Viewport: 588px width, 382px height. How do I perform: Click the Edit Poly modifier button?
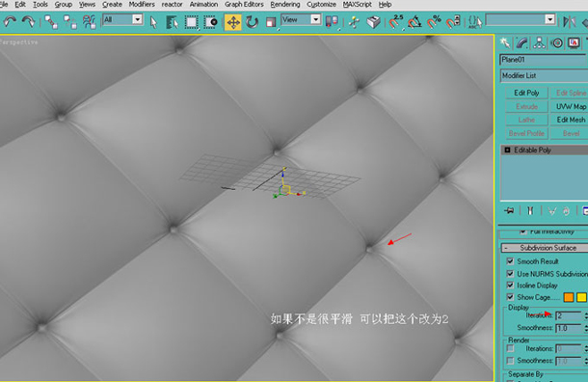click(x=526, y=93)
